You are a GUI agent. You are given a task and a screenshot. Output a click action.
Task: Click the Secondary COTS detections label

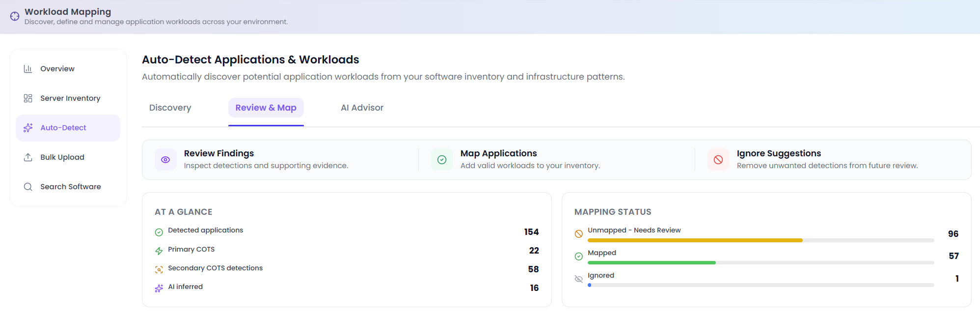pyautogui.click(x=216, y=268)
